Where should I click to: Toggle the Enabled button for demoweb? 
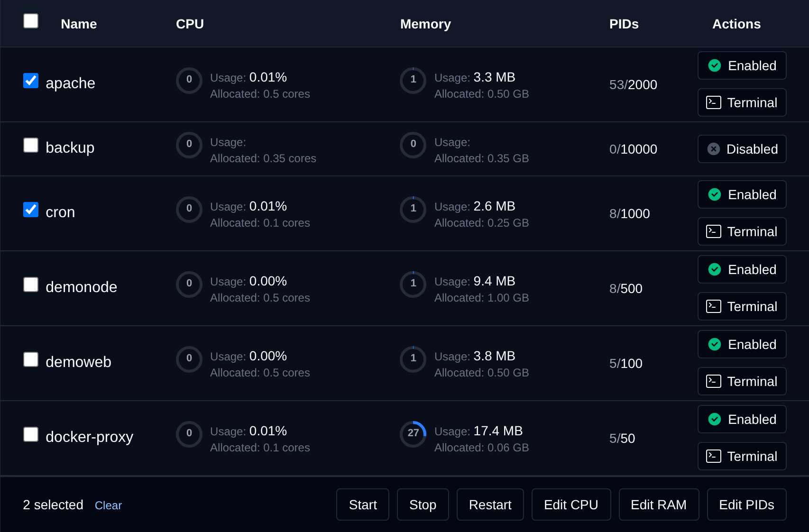point(742,344)
